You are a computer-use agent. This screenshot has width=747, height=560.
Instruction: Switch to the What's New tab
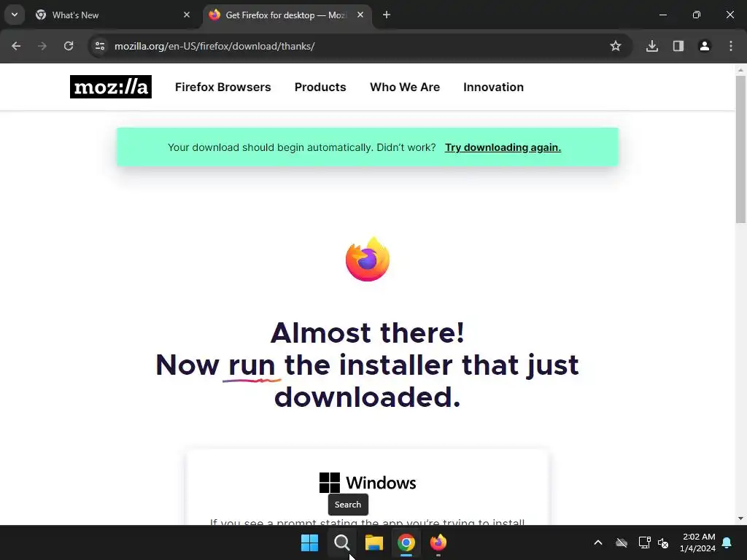tap(112, 15)
